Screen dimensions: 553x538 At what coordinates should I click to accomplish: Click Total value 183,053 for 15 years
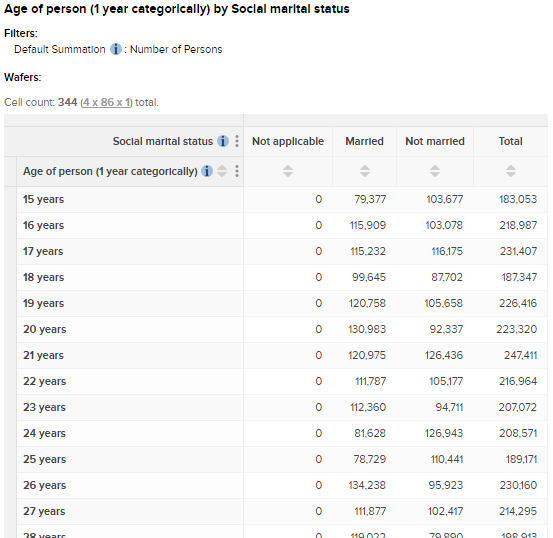(518, 199)
